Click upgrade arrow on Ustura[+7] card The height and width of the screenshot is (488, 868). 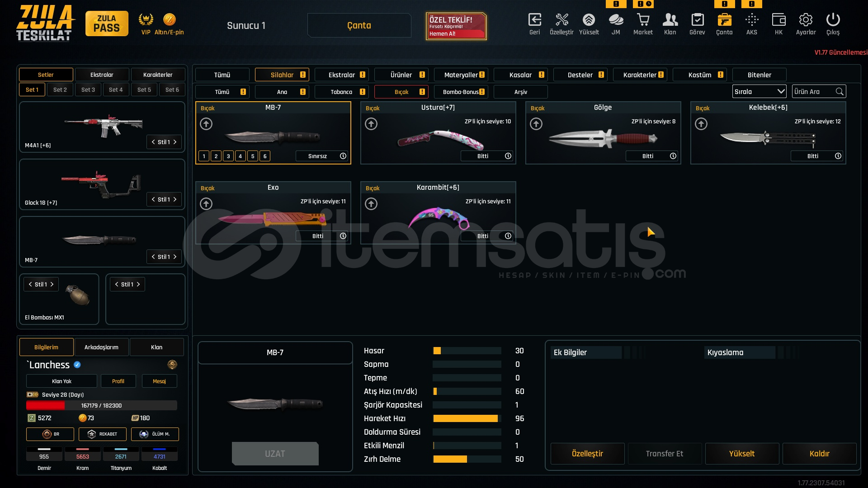click(371, 124)
